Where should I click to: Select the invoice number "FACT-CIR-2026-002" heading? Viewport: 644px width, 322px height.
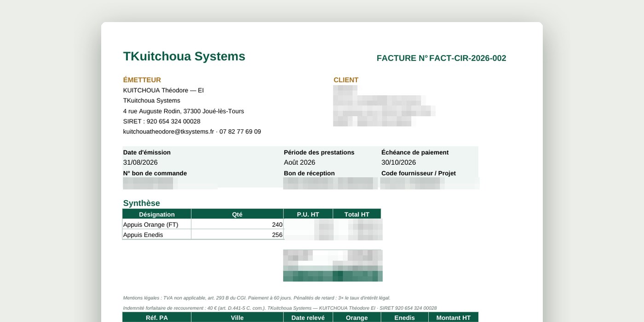pos(467,58)
